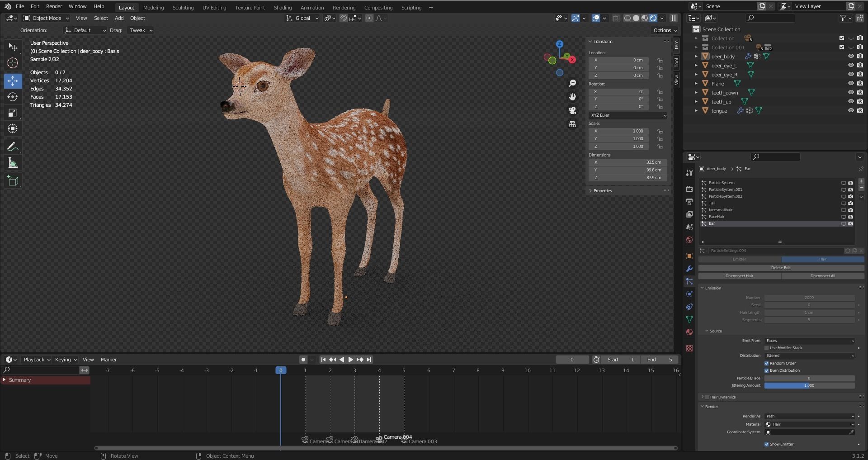Uncheck Even Distribution checkbox
868x460 pixels.
767,370
